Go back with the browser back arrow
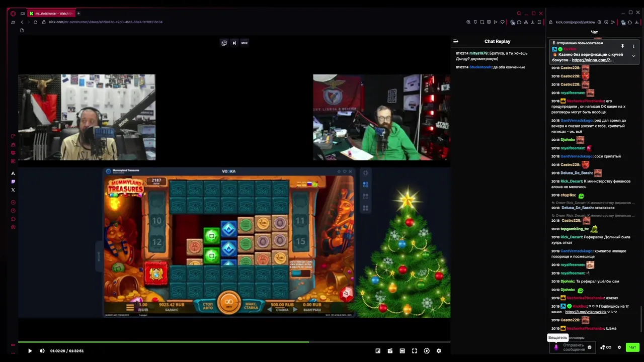The image size is (644, 362). [x=22, y=22]
